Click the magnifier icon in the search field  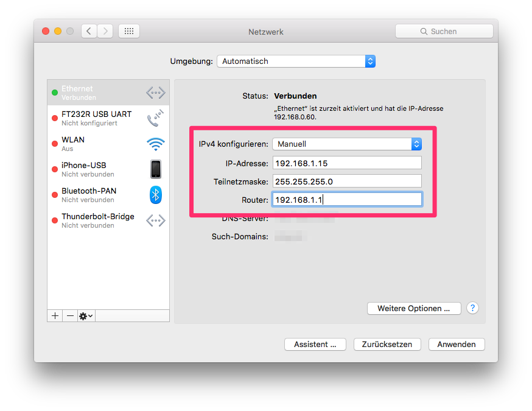click(424, 31)
